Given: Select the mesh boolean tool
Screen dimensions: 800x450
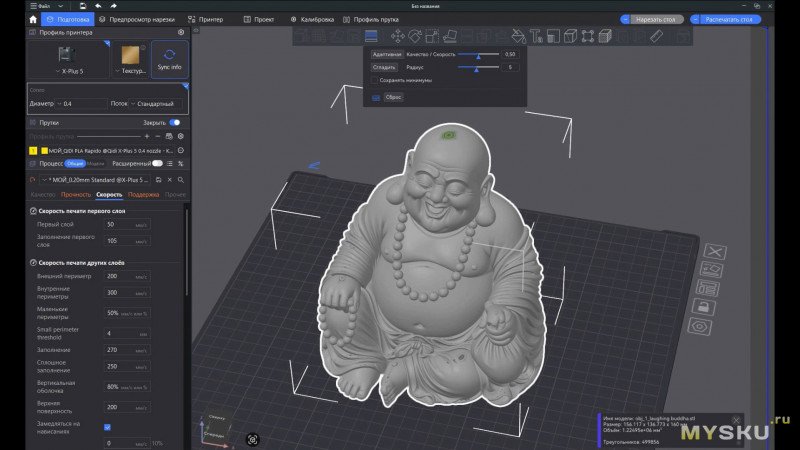Looking at the screenshot, I should click(x=588, y=36).
